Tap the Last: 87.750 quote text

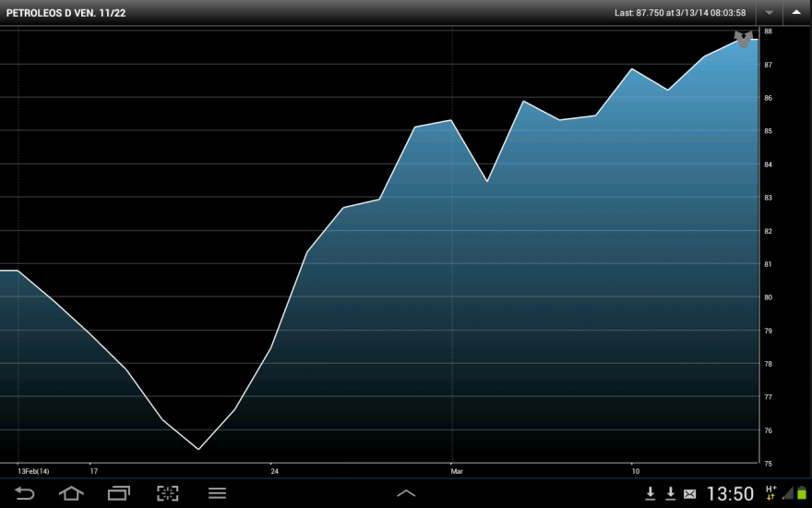[680, 13]
